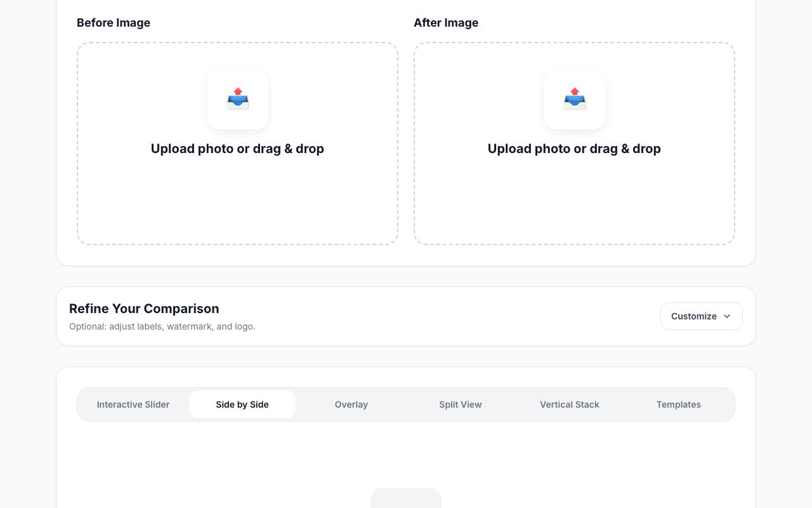Click the After Image upload photo text
Image resolution: width=812 pixels, height=508 pixels.
pos(574,149)
